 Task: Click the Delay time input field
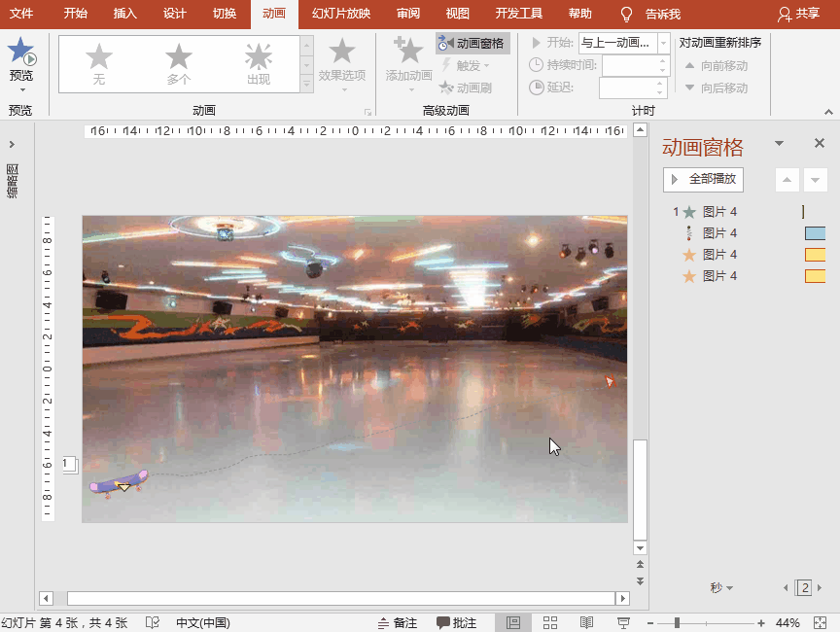pos(633,88)
